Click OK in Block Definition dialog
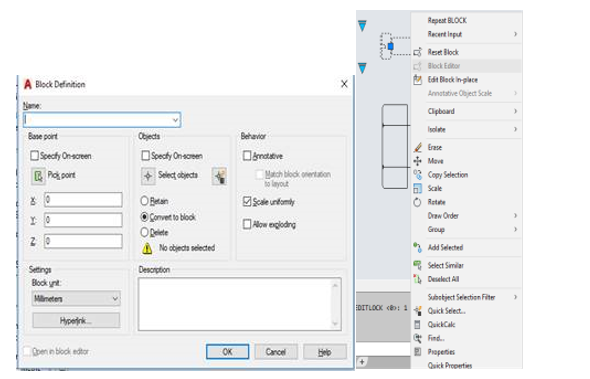 [227, 352]
